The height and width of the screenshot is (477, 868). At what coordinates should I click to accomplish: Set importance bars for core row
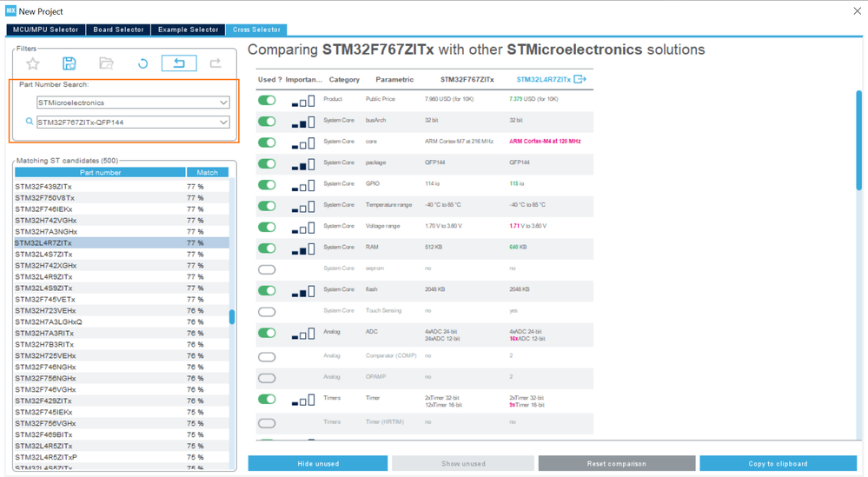point(303,143)
